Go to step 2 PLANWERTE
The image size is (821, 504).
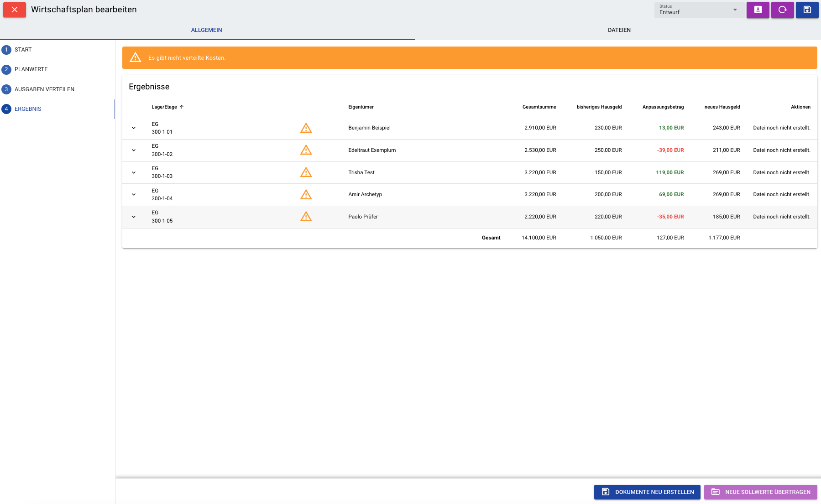click(x=25, y=69)
